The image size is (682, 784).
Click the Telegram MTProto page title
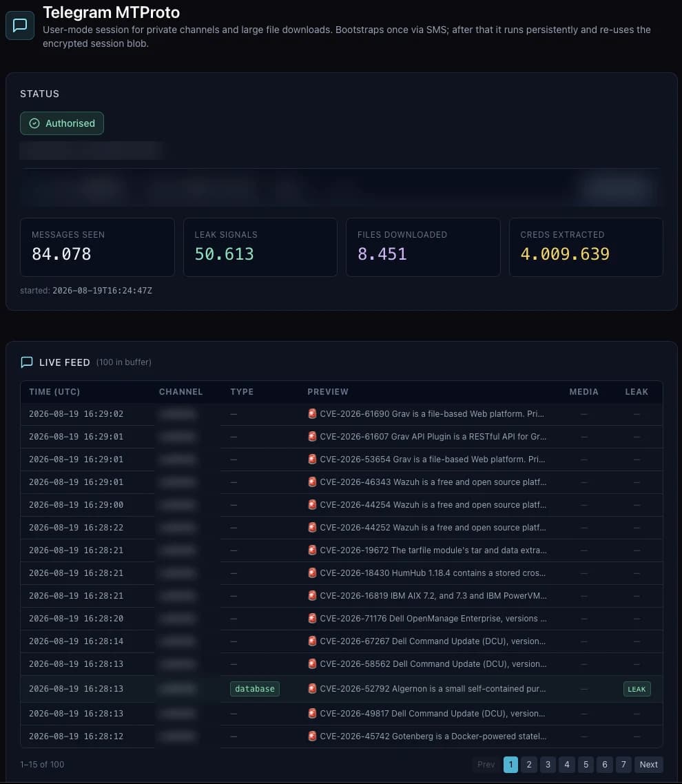(111, 12)
